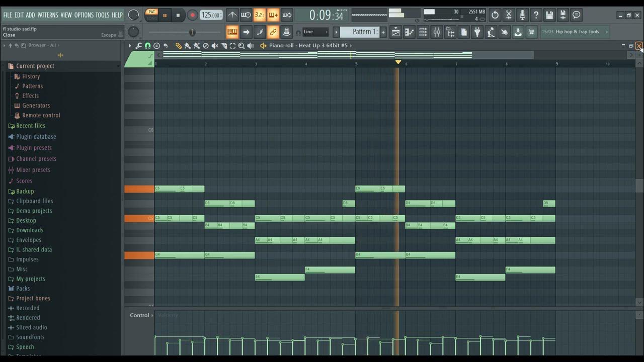Open the OPTIONS menu

[84, 15]
